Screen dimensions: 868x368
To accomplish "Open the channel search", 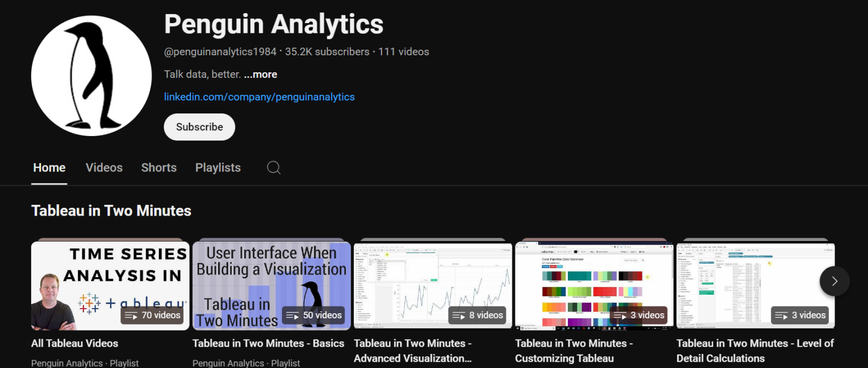I will tap(274, 168).
